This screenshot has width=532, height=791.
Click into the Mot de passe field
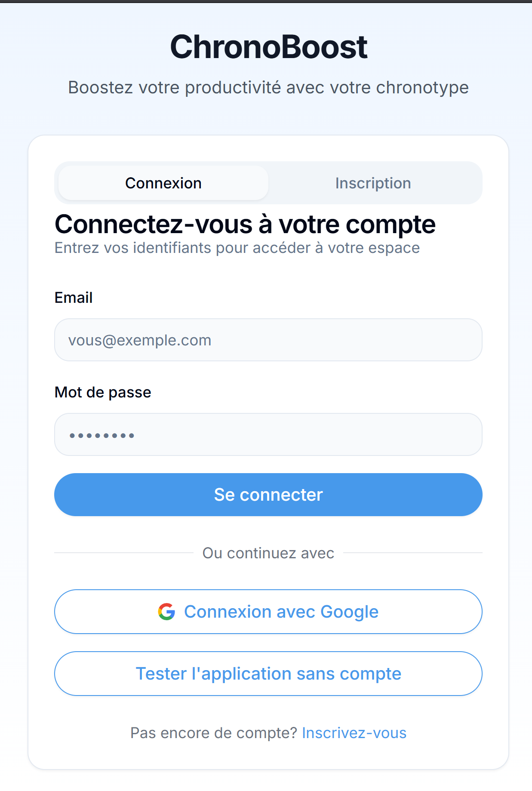click(x=268, y=434)
